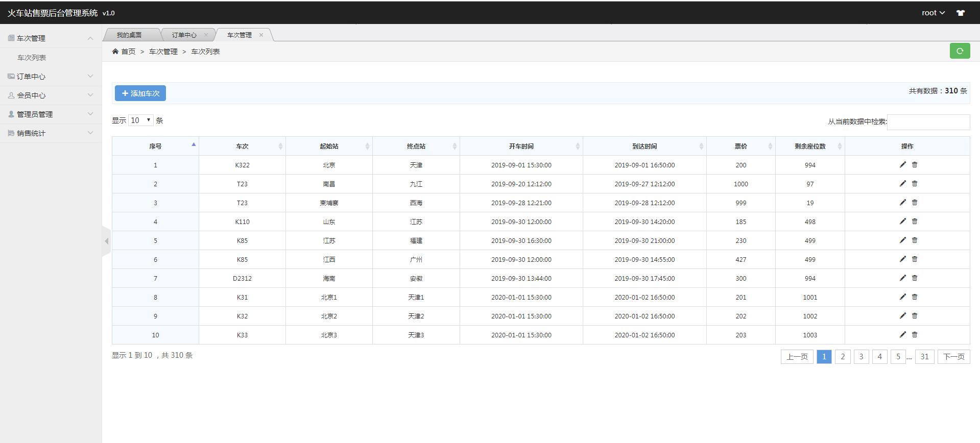The image size is (980, 443).
Task: Delete the K31 train row
Action: pyautogui.click(x=915, y=297)
